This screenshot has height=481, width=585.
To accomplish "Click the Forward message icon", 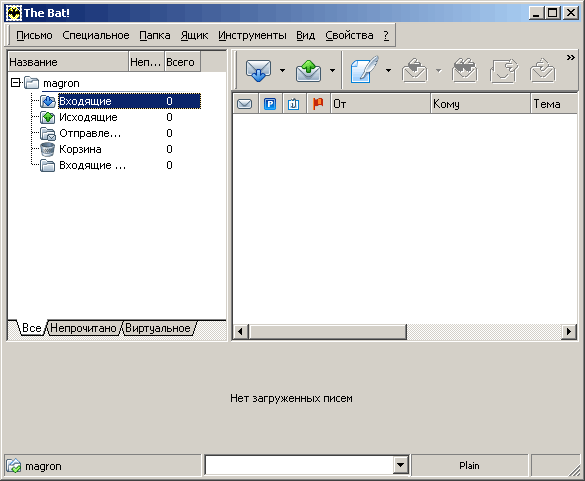I will (x=504, y=70).
